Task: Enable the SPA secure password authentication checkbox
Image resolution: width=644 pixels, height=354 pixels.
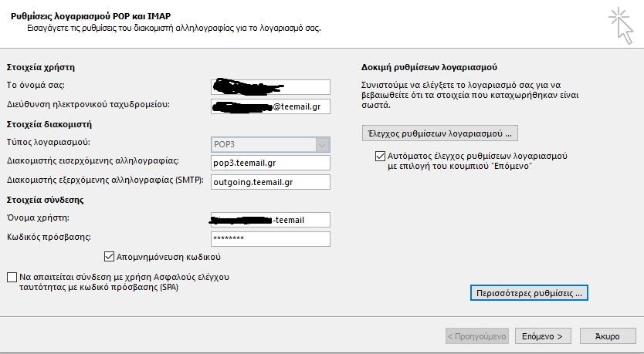Action: pyautogui.click(x=11, y=277)
